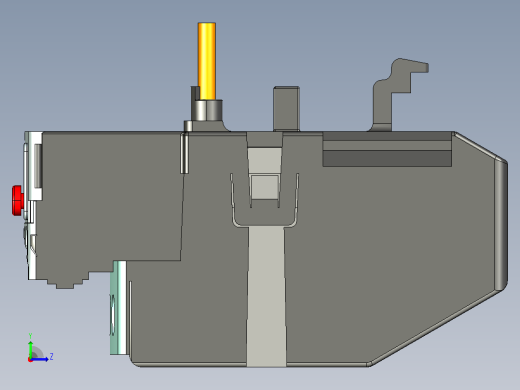The width and height of the screenshot is (520, 390).
Task: Select the red origin point of the axis triad
Action: (30, 360)
